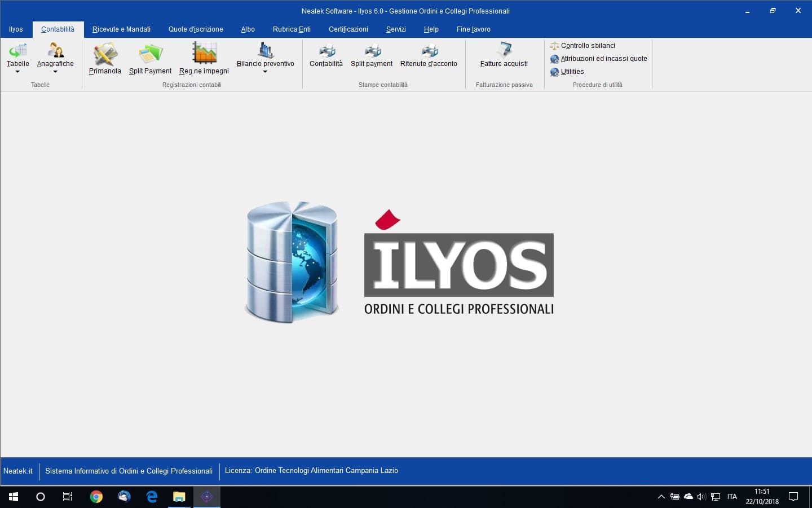Click Sistema Informativo status bar text

pos(129,471)
